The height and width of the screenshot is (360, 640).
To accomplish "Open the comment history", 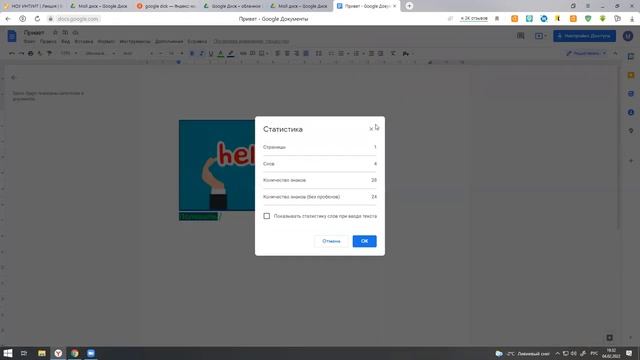I will (x=520, y=36).
